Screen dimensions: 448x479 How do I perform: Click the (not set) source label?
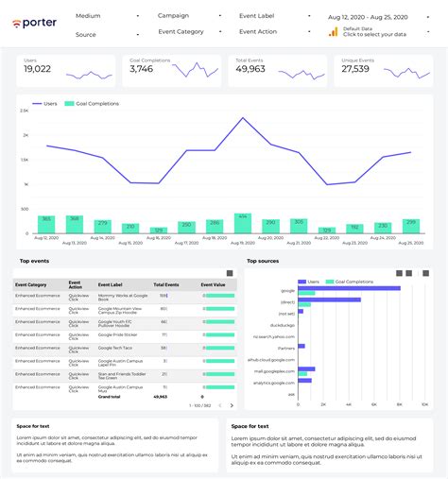286,314
